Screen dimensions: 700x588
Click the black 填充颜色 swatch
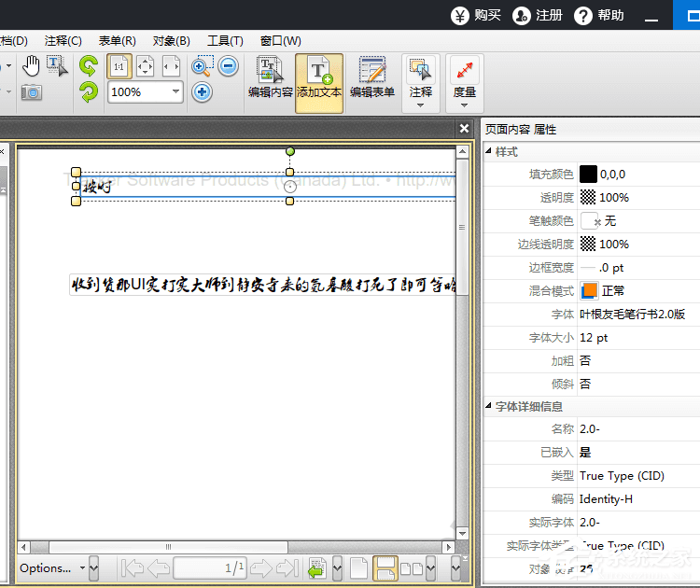point(588,174)
